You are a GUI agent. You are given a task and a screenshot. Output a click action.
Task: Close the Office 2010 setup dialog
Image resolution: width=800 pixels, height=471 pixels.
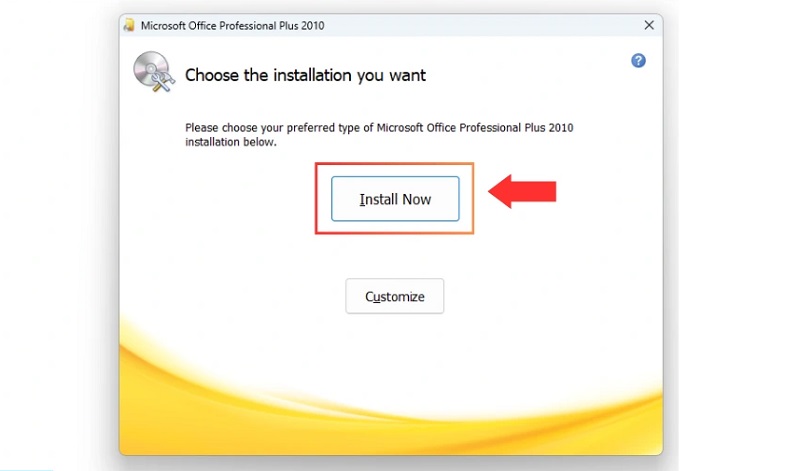tap(648, 25)
